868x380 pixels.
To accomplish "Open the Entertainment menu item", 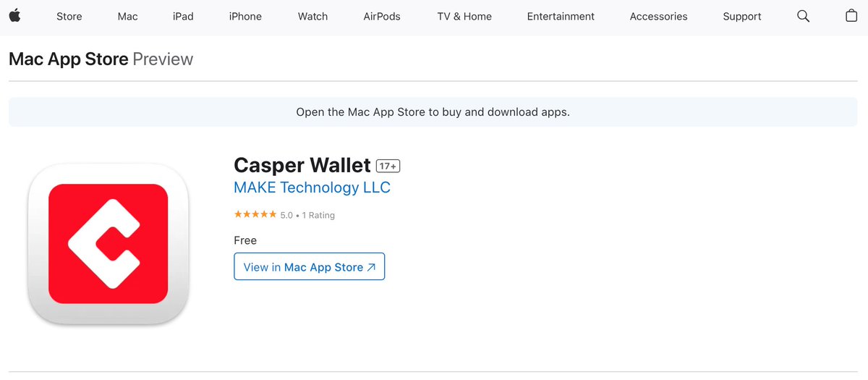I will click(561, 16).
